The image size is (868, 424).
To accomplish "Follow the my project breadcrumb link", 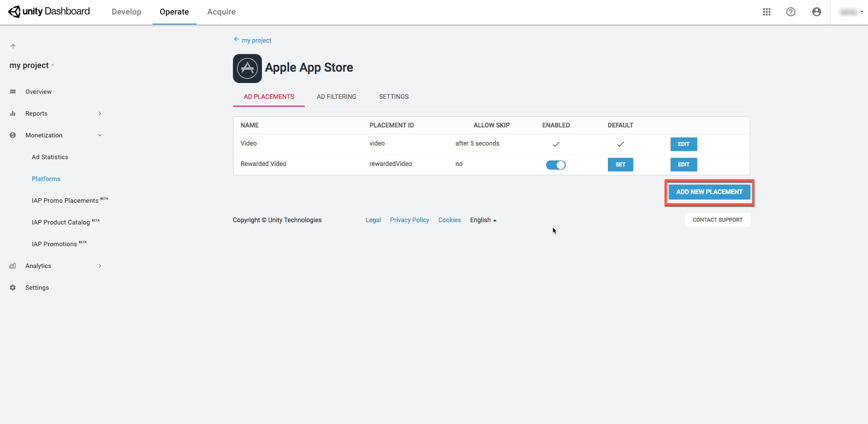I will 256,40.
